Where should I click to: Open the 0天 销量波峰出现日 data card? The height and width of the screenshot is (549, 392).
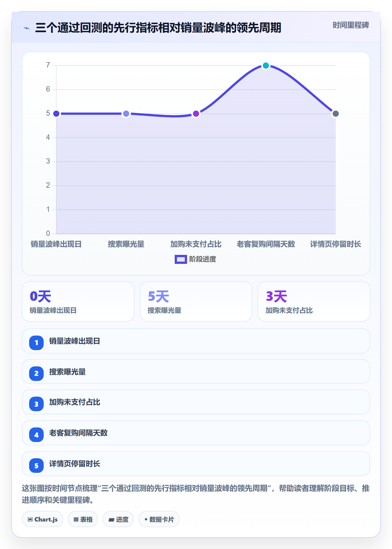click(x=78, y=301)
